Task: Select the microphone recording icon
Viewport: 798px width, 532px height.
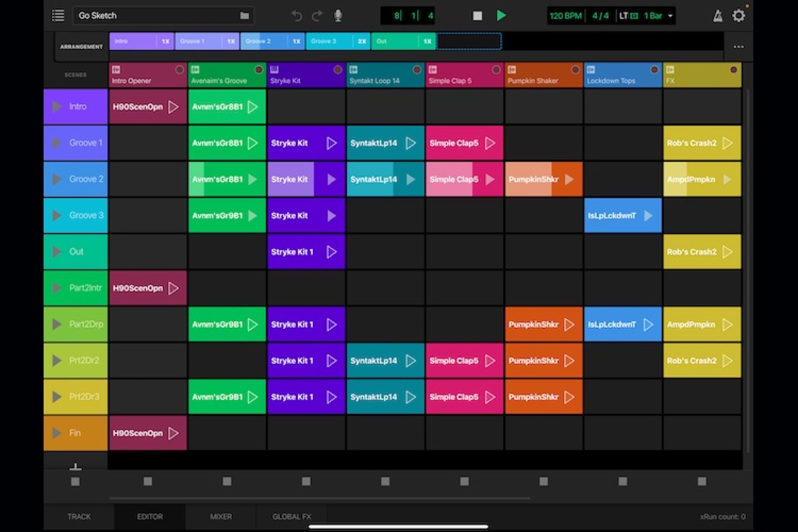Action: 338,16
